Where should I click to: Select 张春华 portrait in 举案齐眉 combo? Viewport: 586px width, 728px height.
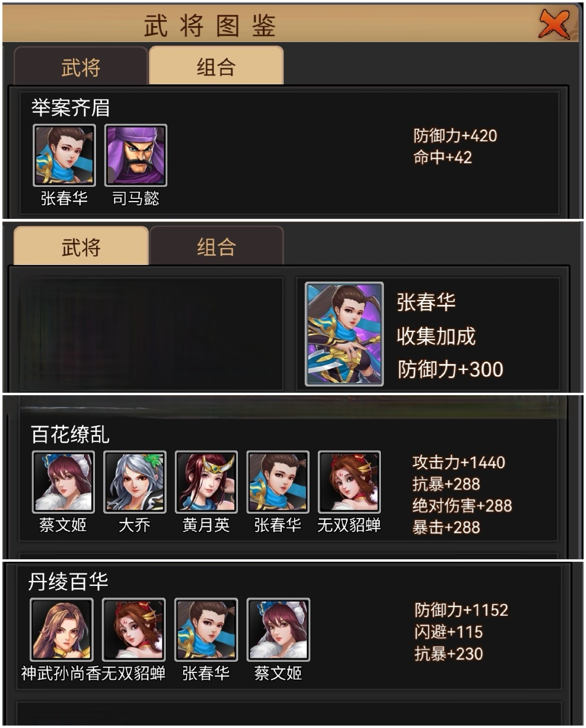(64, 155)
